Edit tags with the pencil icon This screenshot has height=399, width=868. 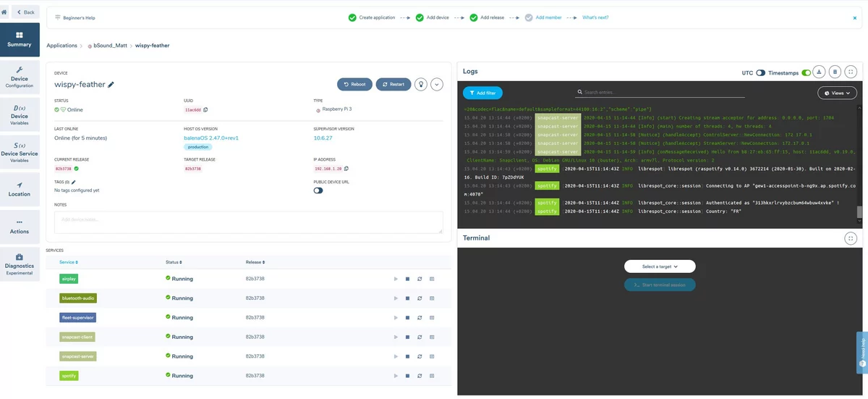[x=73, y=182]
